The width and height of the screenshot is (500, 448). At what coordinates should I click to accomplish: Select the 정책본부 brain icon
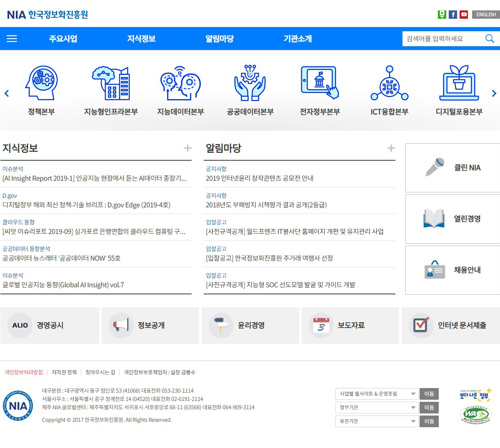(41, 83)
